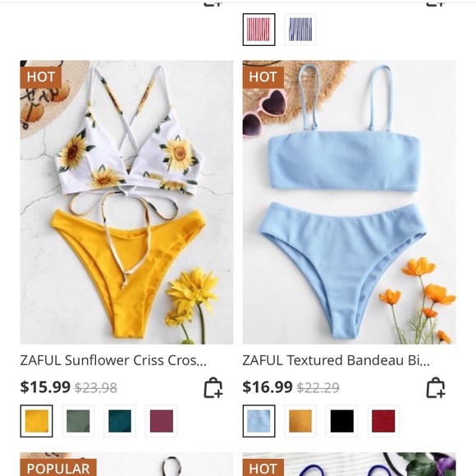Add Sunflower Criss Cross bikini to bag
476x476 pixels.
click(x=213, y=387)
